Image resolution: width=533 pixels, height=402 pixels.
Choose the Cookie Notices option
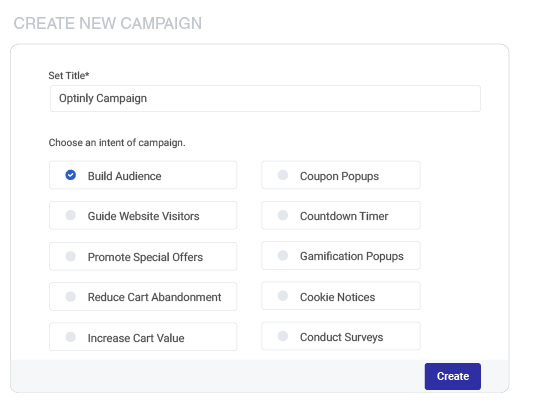(283, 296)
